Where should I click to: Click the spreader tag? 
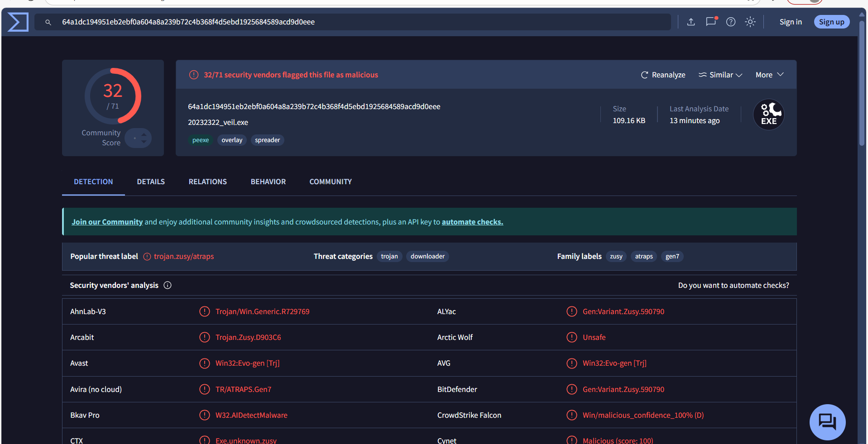coord(267,140)
